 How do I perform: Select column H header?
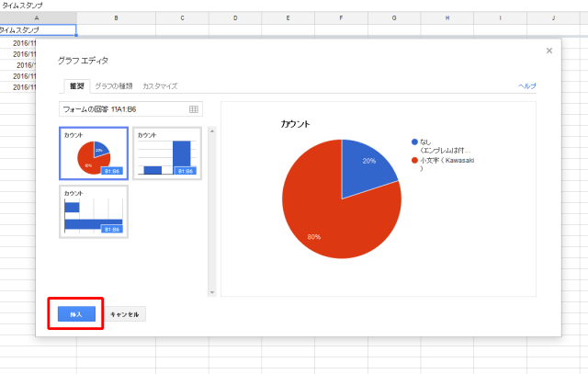point(447,18)
